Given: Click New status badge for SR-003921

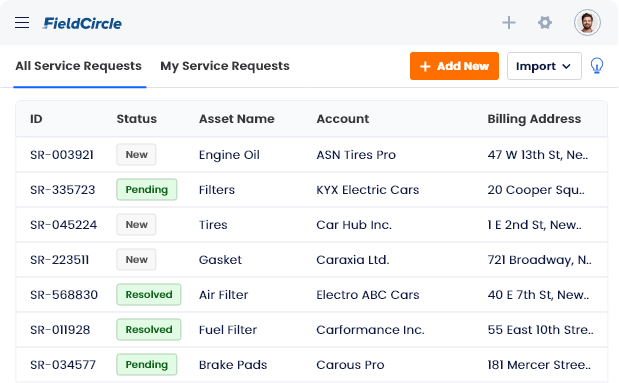Looking at the screenshot, I should (x=136, y=154).
